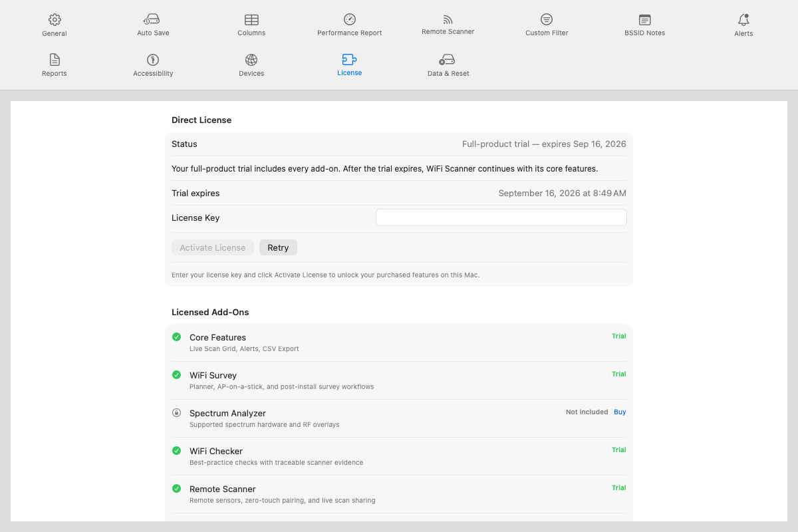Click 'Best-practice checks with traceable scanner evidence' text

tap(276, 463)
